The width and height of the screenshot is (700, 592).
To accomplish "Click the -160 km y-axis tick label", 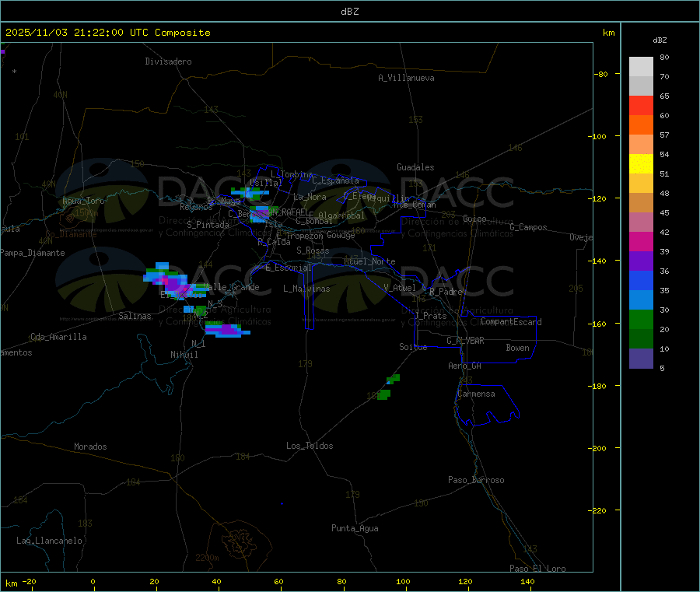I will 599,324.
